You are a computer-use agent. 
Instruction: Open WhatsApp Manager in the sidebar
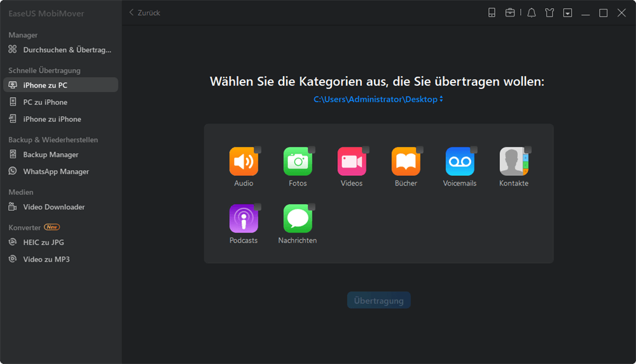point(60,172)
